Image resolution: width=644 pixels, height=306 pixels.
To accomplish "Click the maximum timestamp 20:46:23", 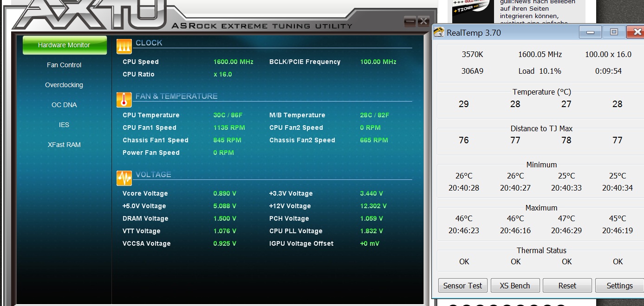I will click(464, 230).
